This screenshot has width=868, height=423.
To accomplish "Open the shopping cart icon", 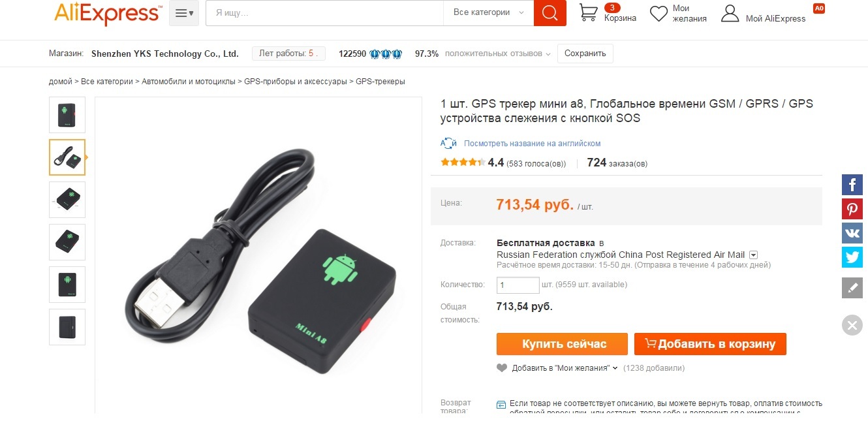I will tap(589, 12).
